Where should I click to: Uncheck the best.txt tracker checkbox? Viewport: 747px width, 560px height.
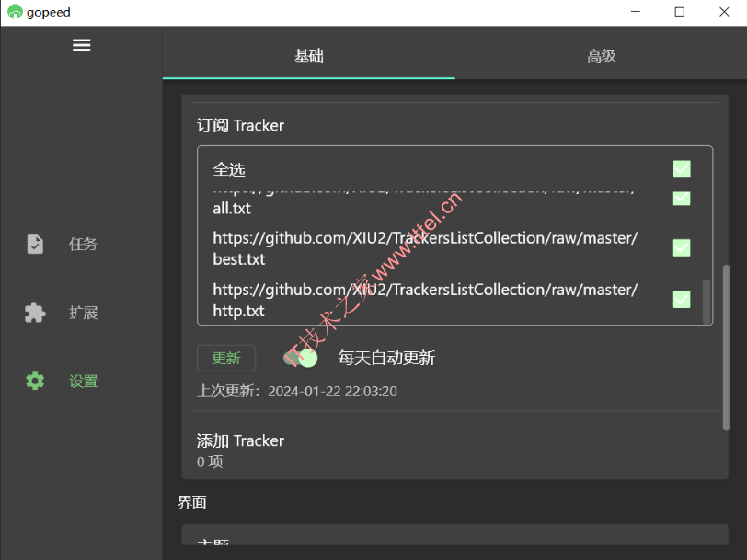682,247
